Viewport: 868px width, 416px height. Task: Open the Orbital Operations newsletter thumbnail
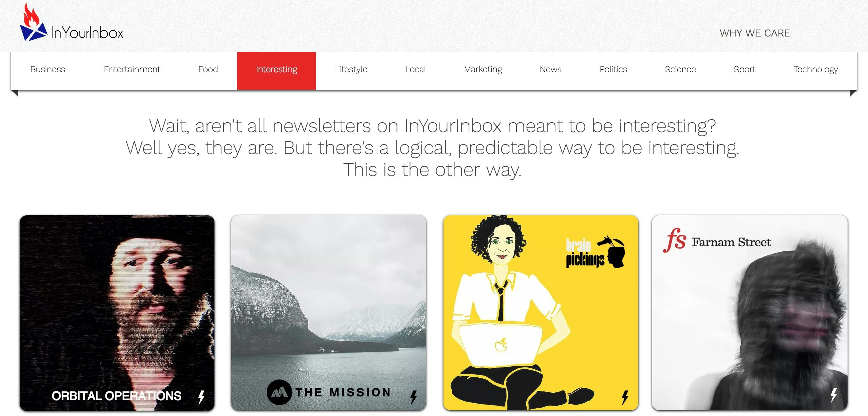point(117,313)
